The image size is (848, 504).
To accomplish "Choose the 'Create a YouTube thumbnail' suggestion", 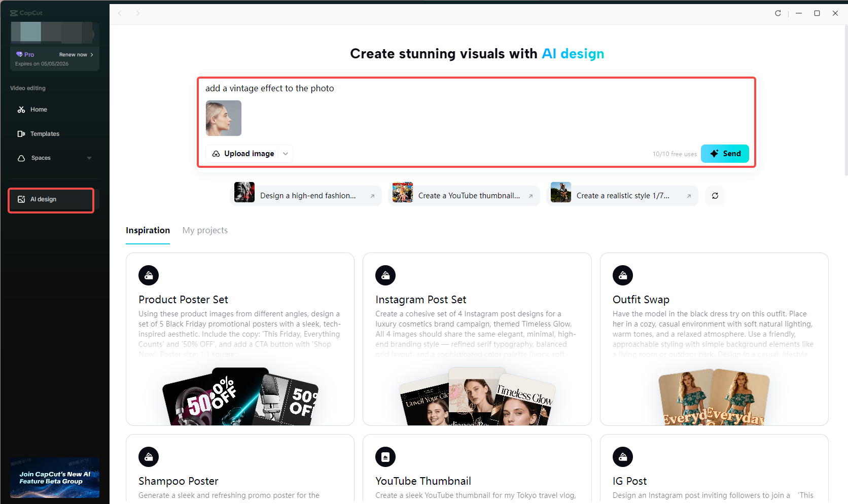I will coord(464,196).
